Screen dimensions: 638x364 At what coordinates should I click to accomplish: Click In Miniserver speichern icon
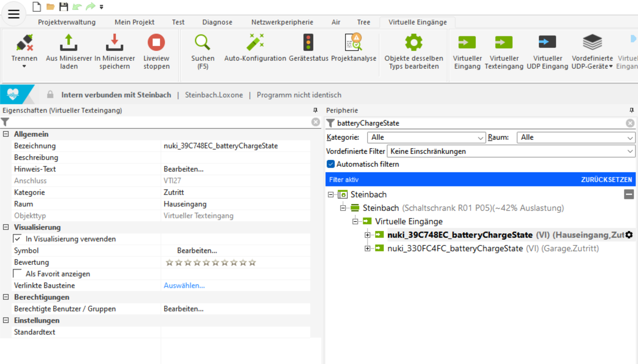[114, 42]
